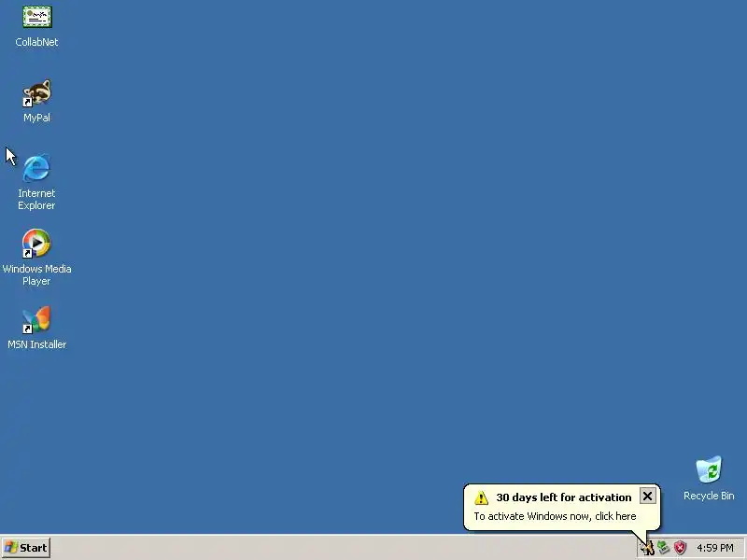
Task: Close the activation balloon notification
Action: [647, 497]
